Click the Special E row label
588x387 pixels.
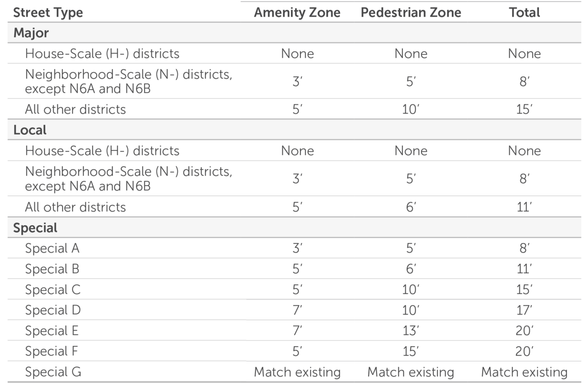point(51,331)
